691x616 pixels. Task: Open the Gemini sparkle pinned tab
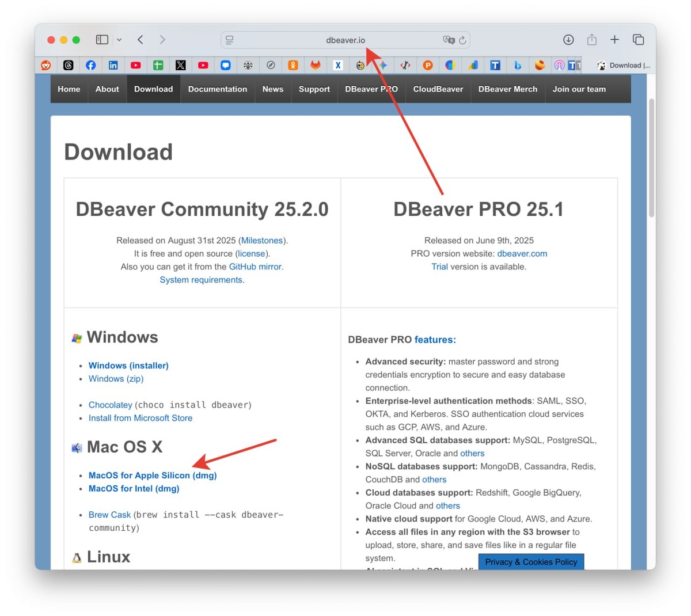coord(383,65)
